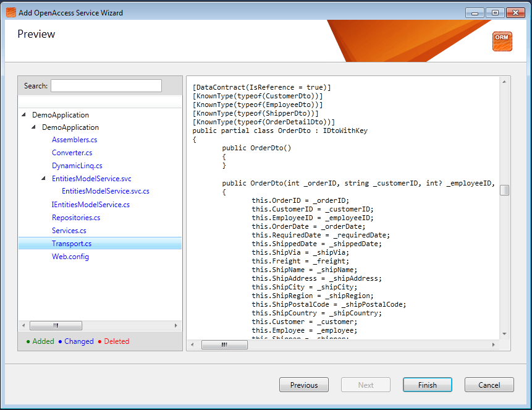The height and width of the screenshot is (410, 532).
Task: Select EntitiesModelService.svc file
Action: tap(91, 179)
